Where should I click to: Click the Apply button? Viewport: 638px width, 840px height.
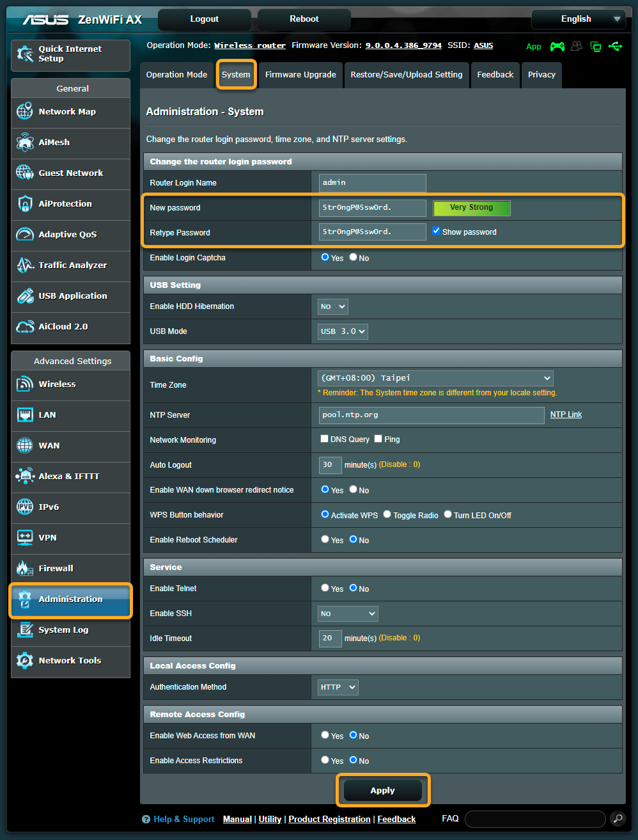click(x=382, y=791)
